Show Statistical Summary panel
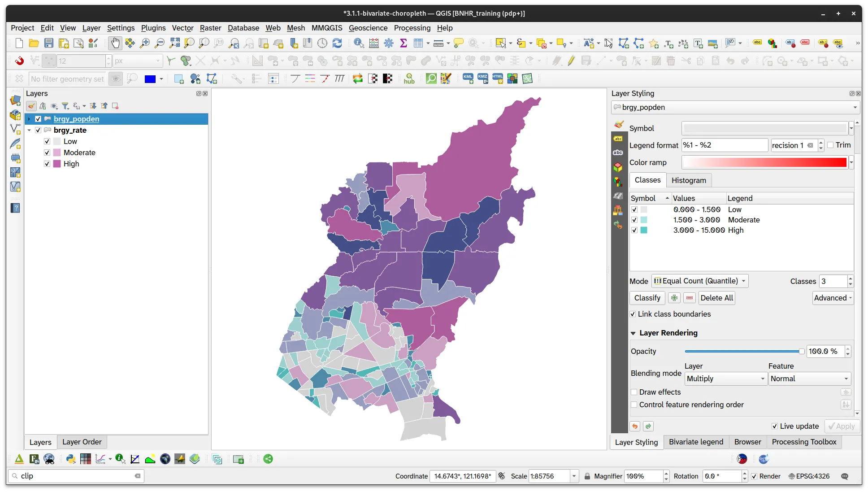 click(403, 43)
